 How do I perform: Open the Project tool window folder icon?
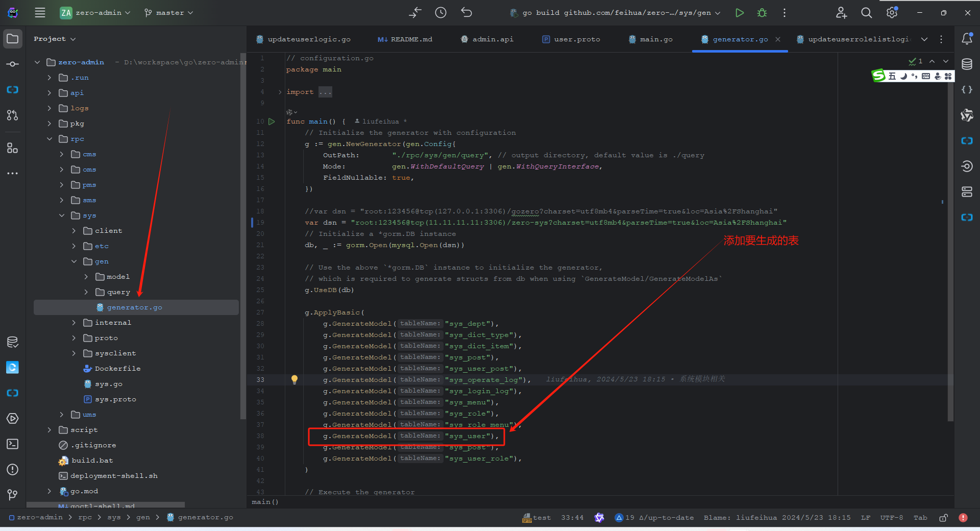click(x=13, y=39)
